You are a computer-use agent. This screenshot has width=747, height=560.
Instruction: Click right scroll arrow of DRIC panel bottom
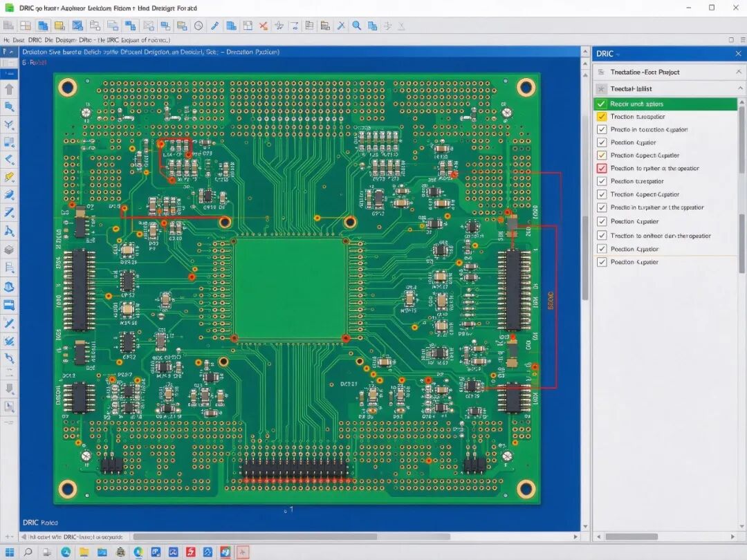[x=732, y=536]
